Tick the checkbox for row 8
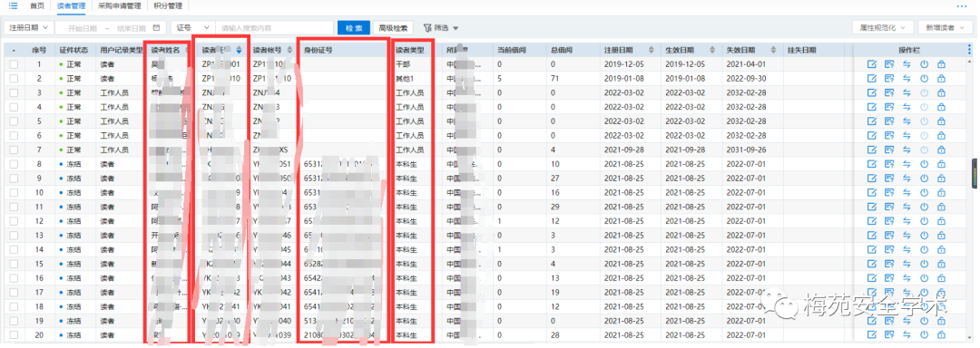The width and height of the screenshot is (980, 348). point(14,164)
